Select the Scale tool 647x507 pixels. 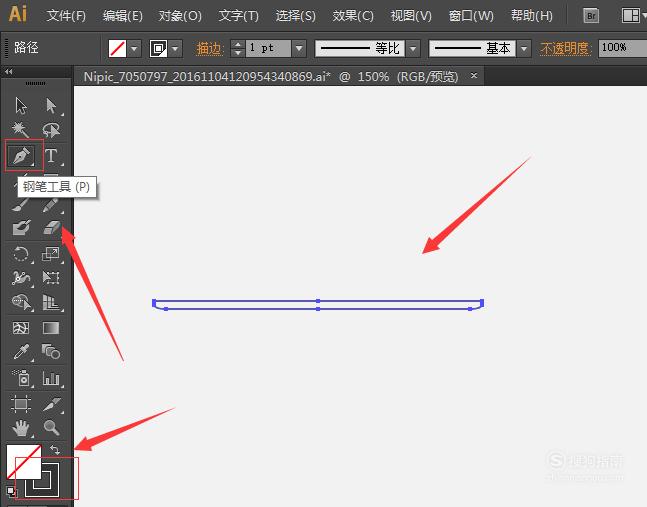pyautogui.click(x=51, y=253)
